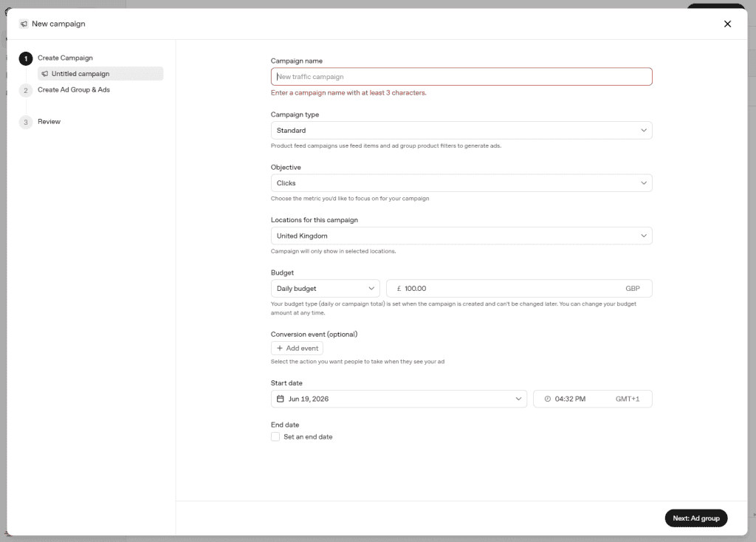Click the clock icon beside 04:32 PM

tap(547, 399)
